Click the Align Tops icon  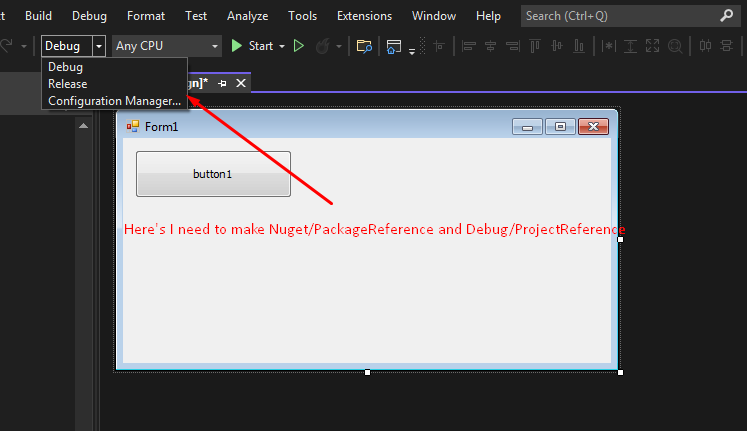535,46
